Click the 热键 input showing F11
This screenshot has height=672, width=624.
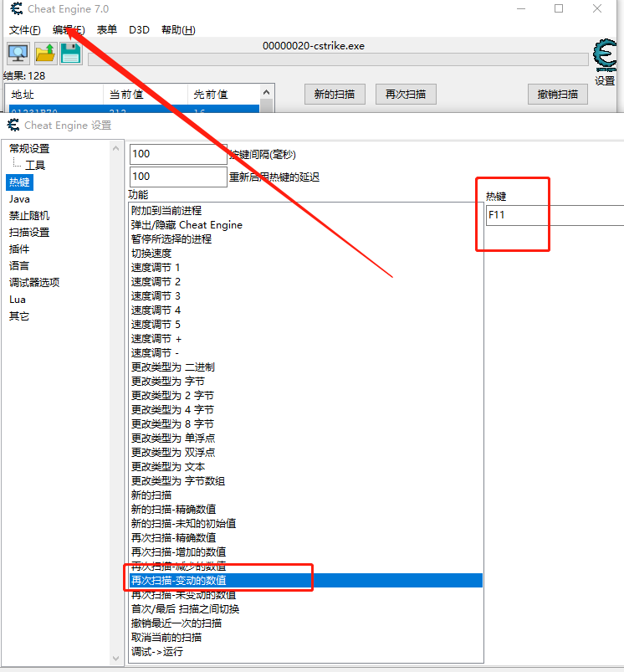tap(555, 215)
